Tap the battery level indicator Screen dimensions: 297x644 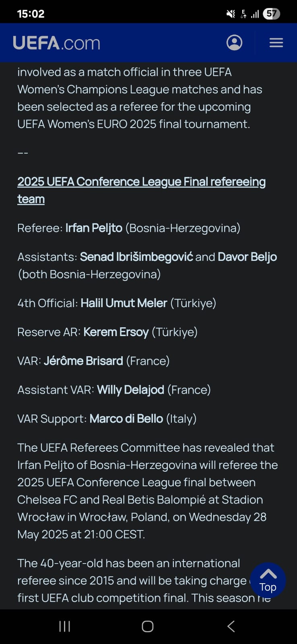(271, 14)
